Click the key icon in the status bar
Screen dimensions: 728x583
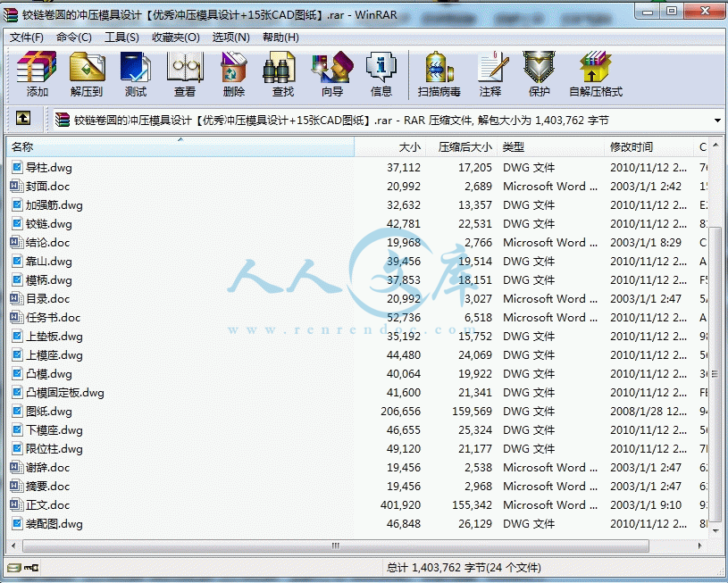(31, 567)
